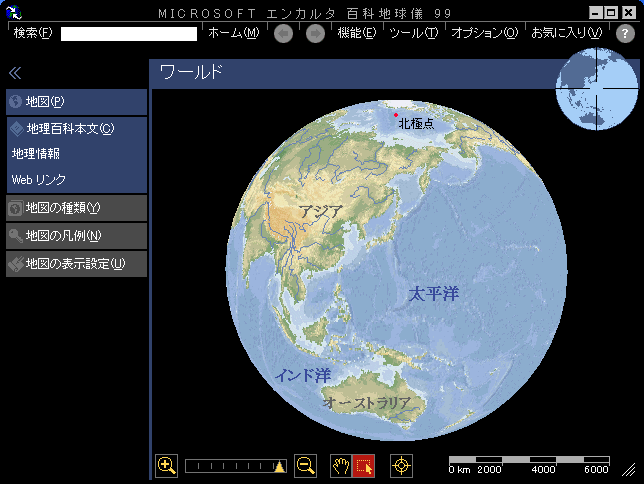Open the ホーム(M) menu
The image size is (644, 484).
[x=233, y=32]
